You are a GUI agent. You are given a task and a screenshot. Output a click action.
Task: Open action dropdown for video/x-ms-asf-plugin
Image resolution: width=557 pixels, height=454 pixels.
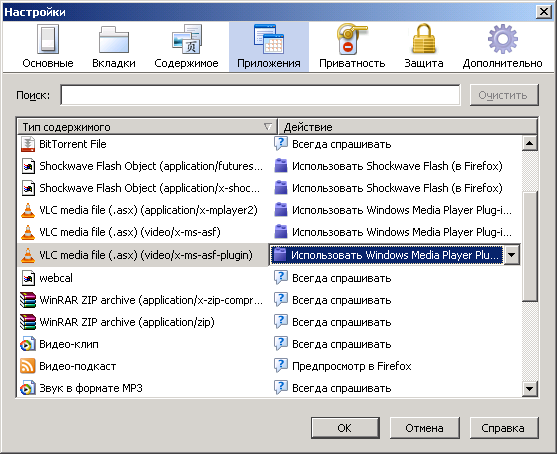click(512, 255)
